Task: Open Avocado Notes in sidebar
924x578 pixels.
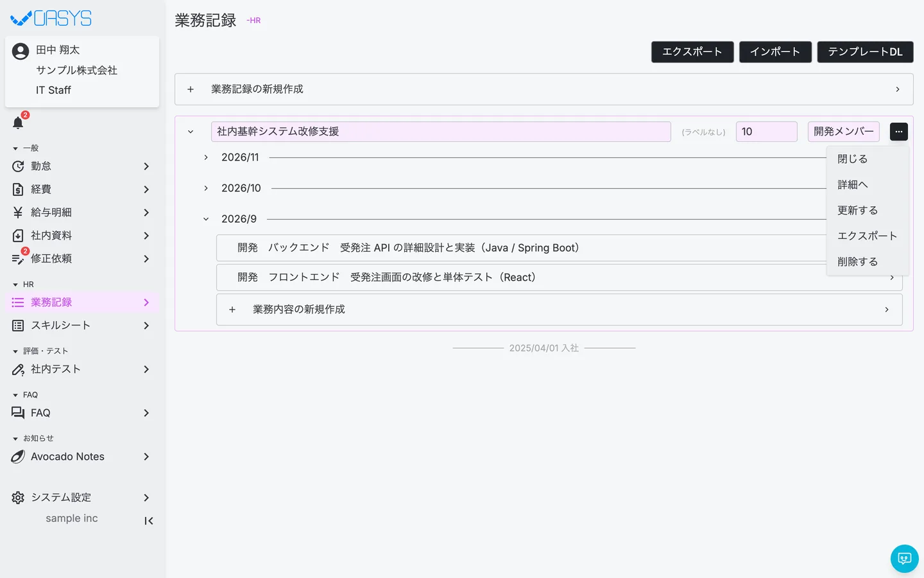Action: click(x=81, y=457)
